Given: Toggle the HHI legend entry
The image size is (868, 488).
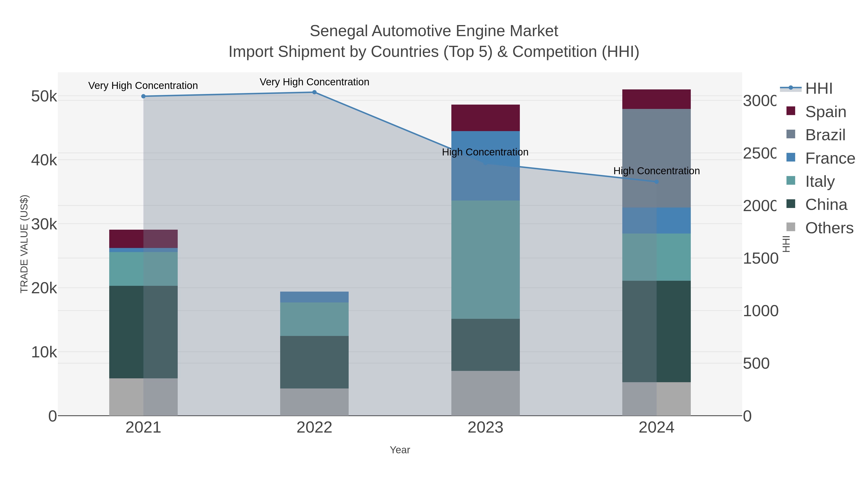Looking at the screenshot, I should point(806,88).
